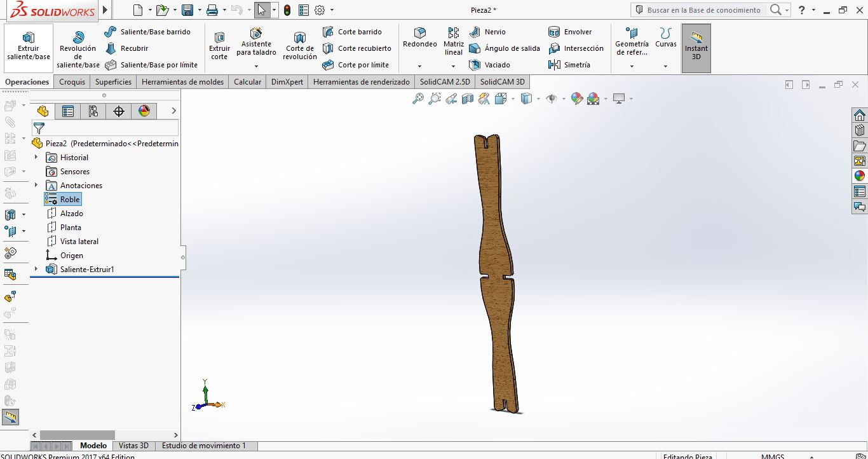Select Revolución de saliente/base tool

[x=78, y=49]
